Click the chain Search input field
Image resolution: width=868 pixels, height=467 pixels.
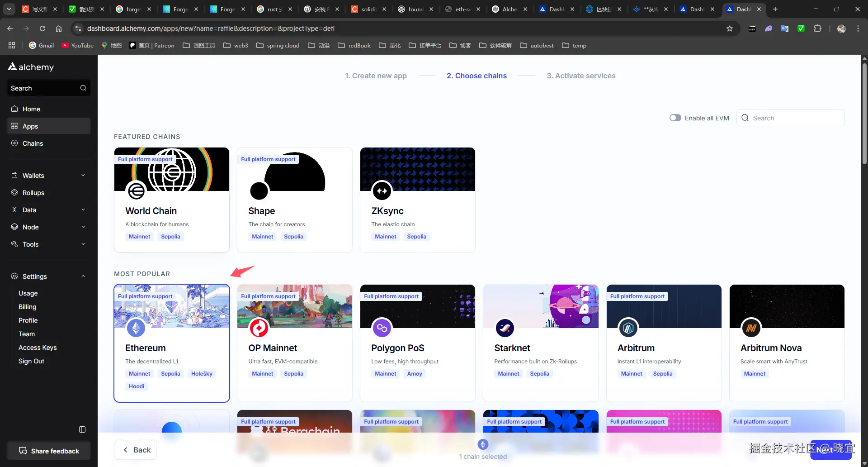[791, 118]
